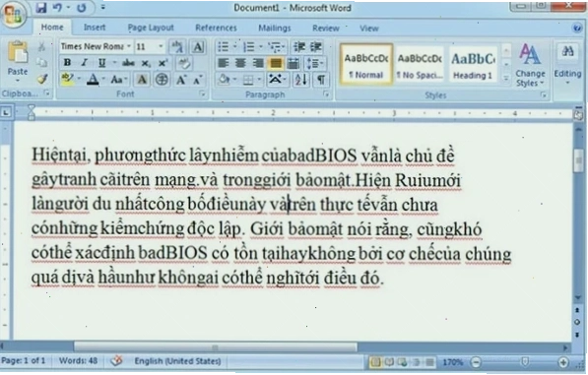The width and height of the screenshot is (588, 375).
Task: Click Save icon in Quick Access Toolbar
Action: 41,8
